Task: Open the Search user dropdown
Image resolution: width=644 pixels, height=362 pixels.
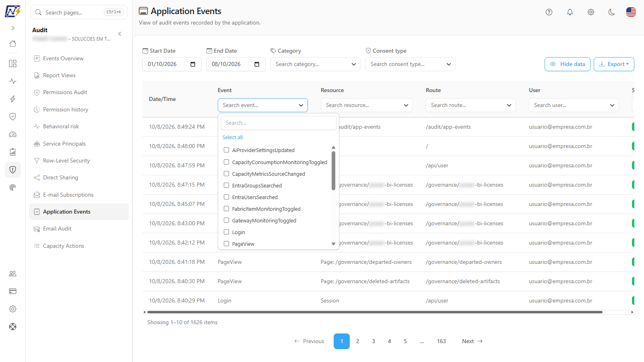Action: tap(574, 105)
